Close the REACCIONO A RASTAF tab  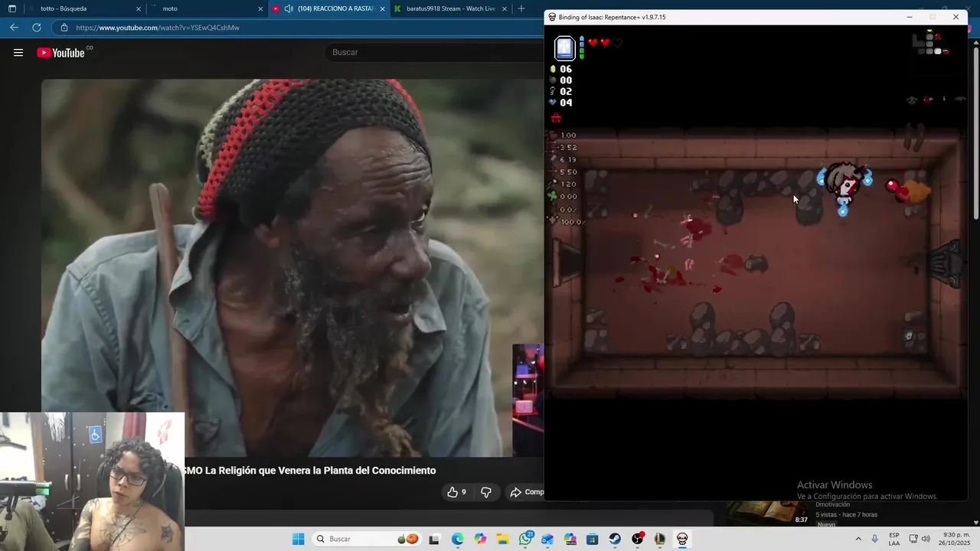[382, 8]
